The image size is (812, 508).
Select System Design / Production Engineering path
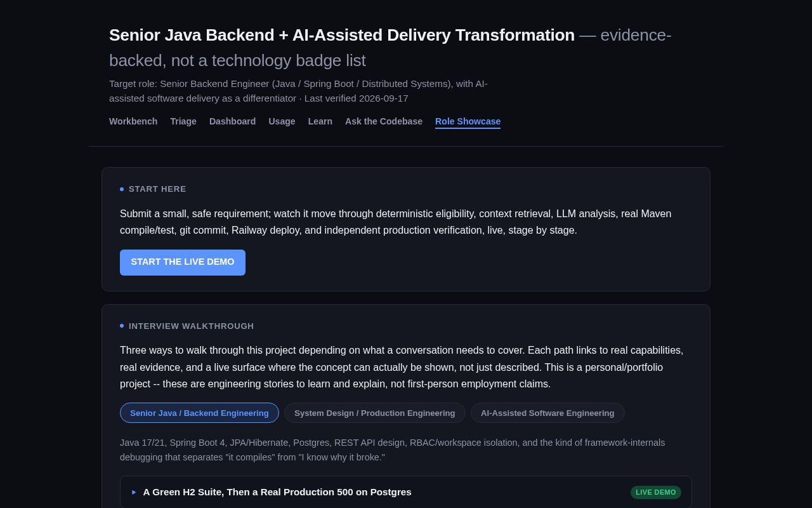[x=374, y=413]
